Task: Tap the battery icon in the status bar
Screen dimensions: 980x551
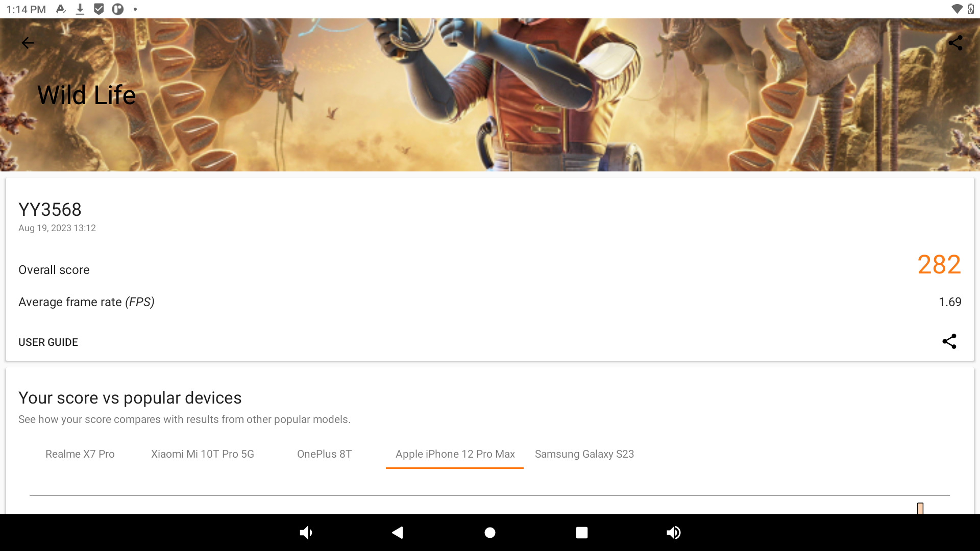Action: 971,9
